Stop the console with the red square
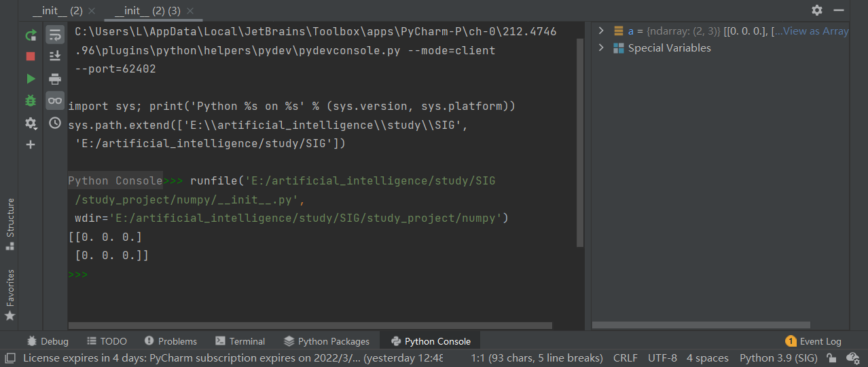 click(x=31, y=56)
